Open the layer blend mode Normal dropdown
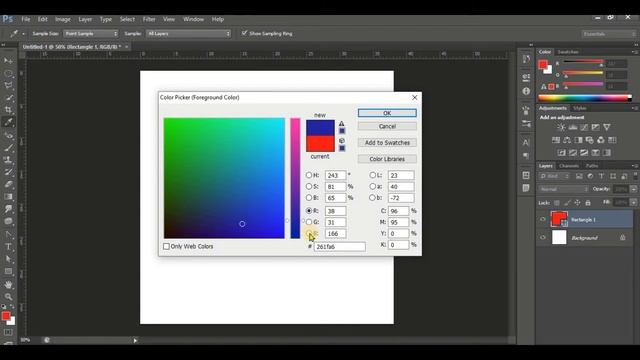640x360 pixels. (563, 189)
